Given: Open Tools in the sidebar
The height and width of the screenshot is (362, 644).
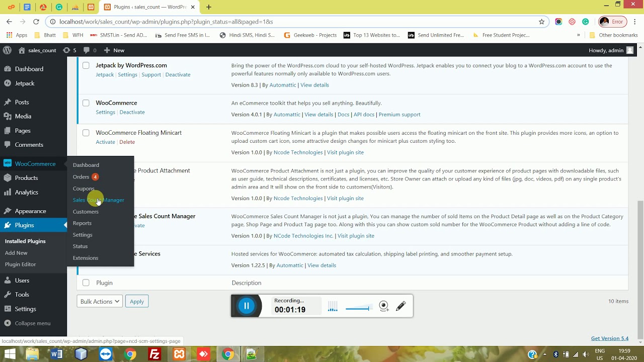Looking at the screenshot, I should [22, 295].
